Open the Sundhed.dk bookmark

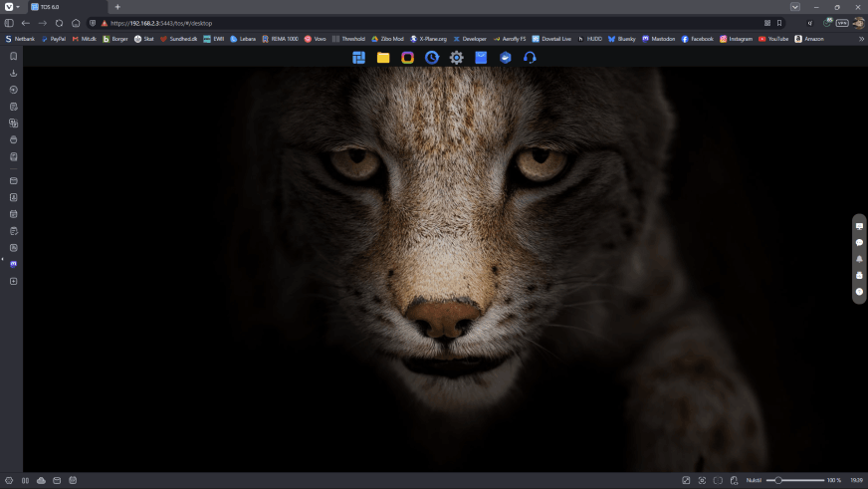tap(179, 39)
